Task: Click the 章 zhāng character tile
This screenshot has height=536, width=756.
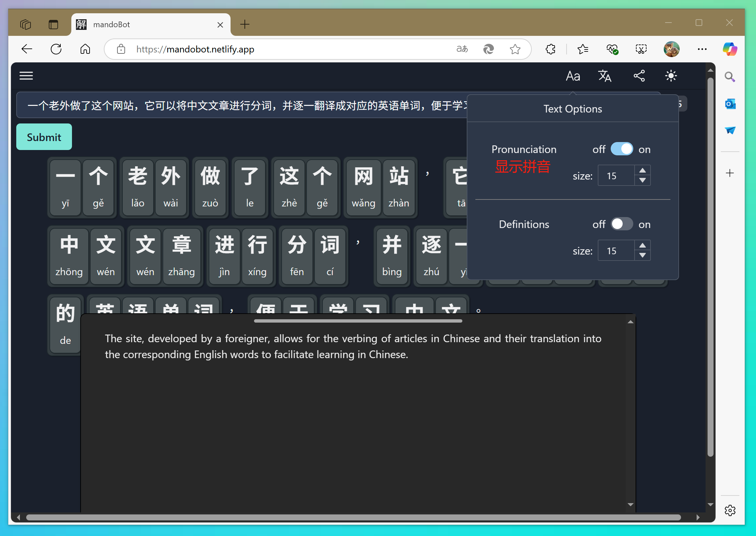Action: point(181,256)
